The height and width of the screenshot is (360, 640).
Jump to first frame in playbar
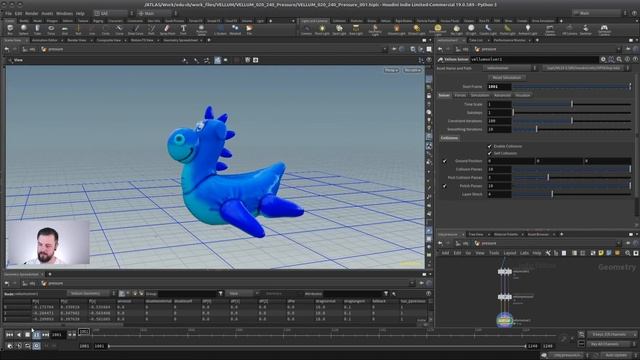[9, 335]
